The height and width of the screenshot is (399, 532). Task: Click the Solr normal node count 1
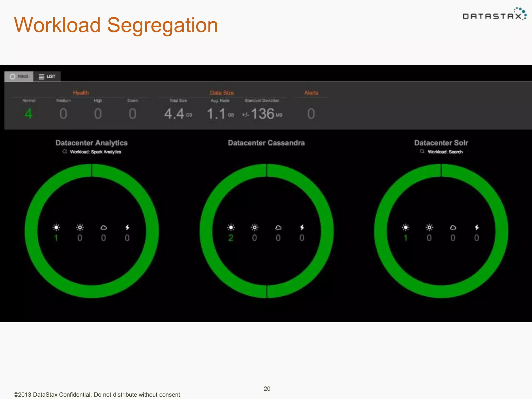tap(405, 238)
